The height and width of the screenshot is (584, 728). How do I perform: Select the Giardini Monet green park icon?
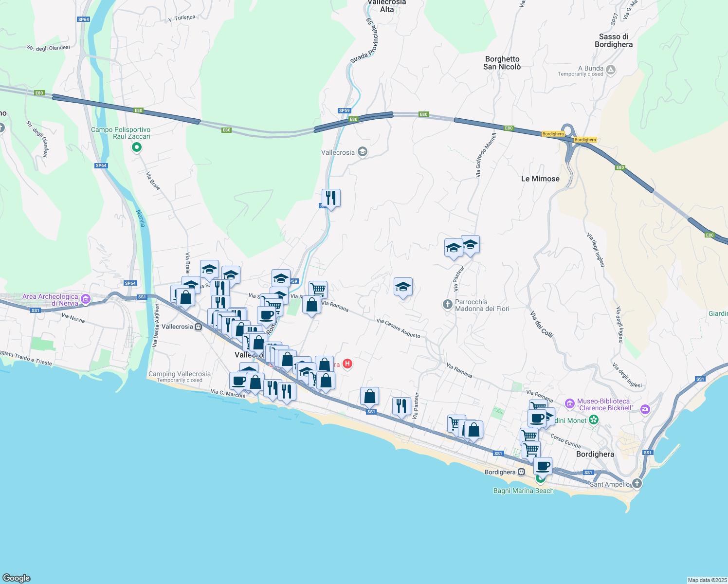[593, 420]
